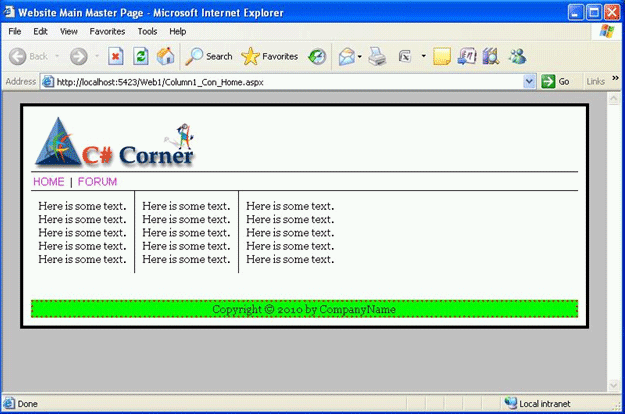Click the vertical scrollbar down arrow
Screen dimensions: 625x414
[613, 385]
